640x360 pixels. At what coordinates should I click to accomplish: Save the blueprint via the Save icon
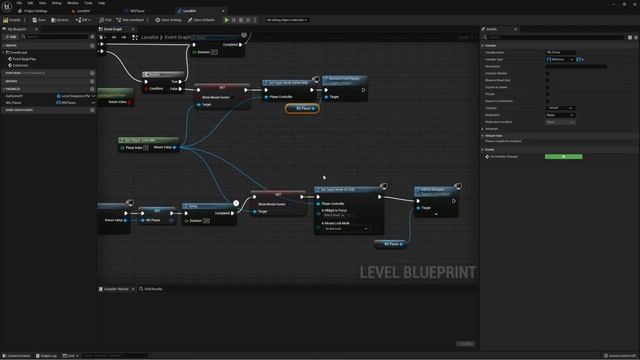click(39, 20)
